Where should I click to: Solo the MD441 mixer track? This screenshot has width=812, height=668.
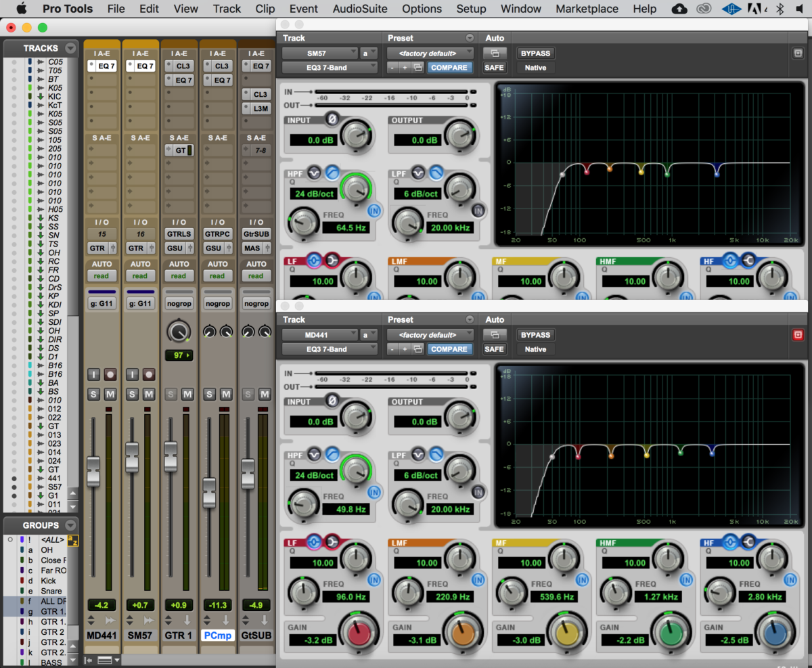pos(93,395)
